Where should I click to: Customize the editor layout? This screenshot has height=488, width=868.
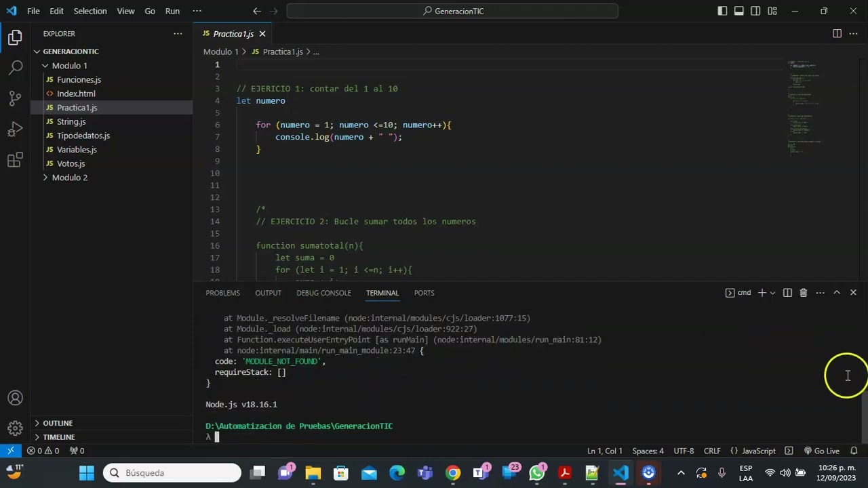click(x=772, y=11)
